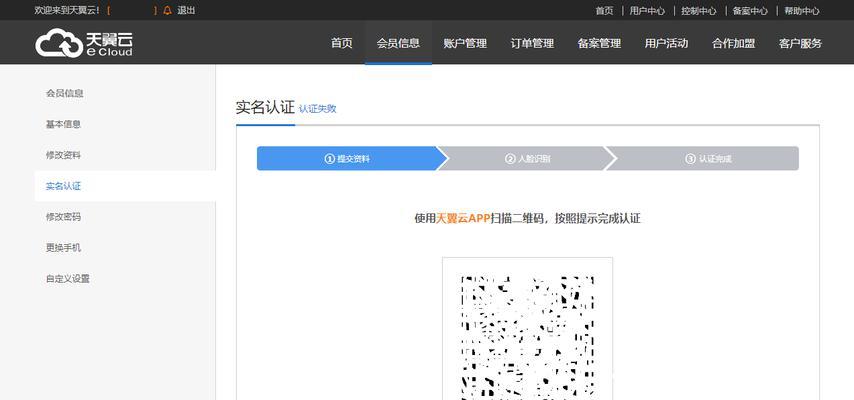Open 客户服务 navigation item
Image resolution: width=854 pixels, height=400 pixels.
800,43
